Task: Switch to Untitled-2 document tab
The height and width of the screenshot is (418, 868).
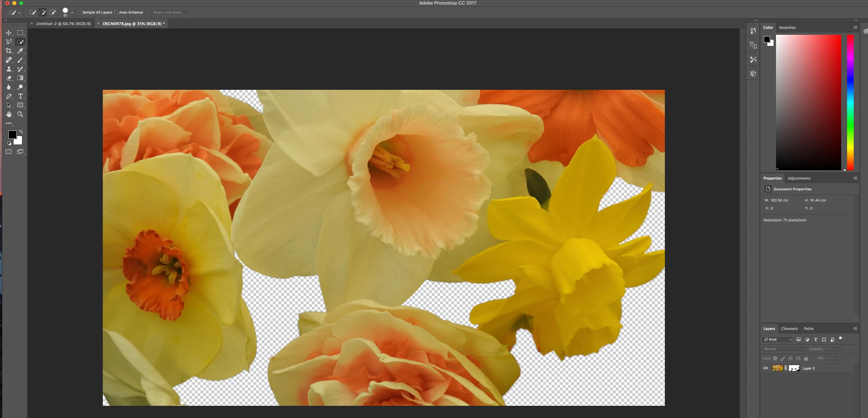Action: [x=63, y=24]
